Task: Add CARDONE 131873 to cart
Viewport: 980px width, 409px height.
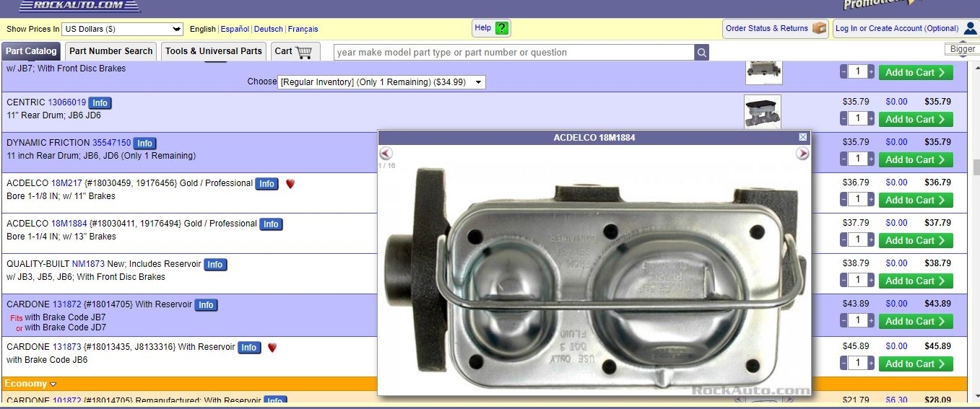Action: pos(916,364)
